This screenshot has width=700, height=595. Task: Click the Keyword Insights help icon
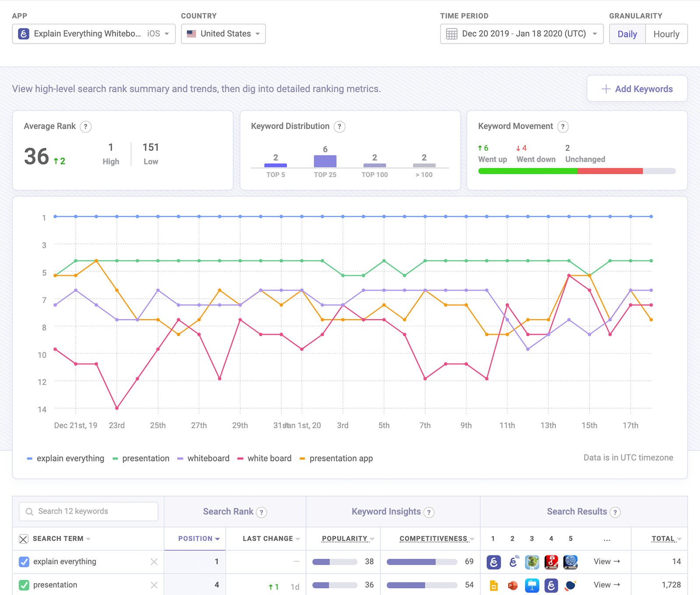[429, 512]
